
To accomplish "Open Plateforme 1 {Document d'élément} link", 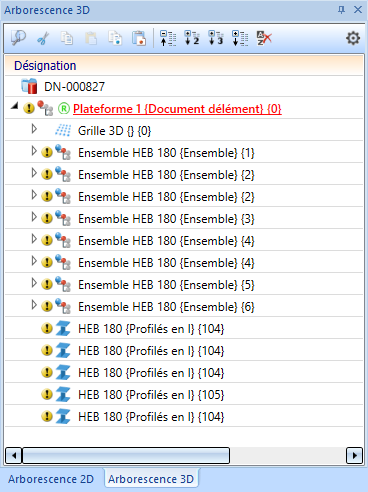I will click(177, 109).
